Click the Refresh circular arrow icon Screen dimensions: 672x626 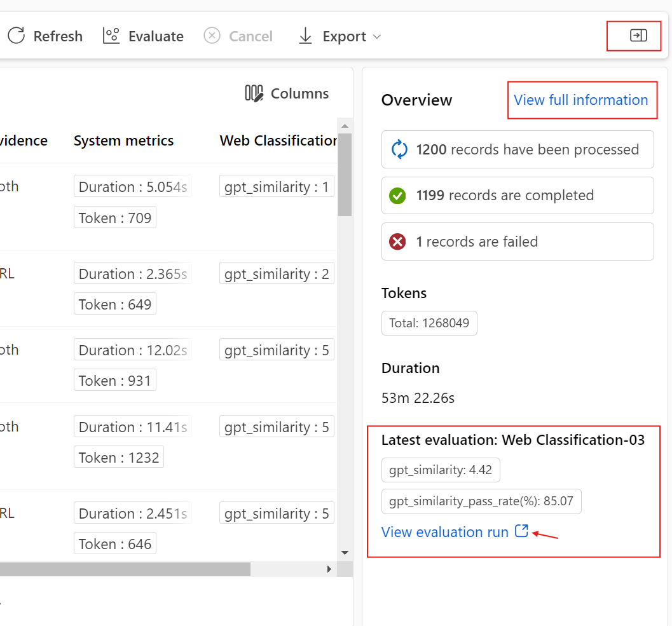point(17,36)
